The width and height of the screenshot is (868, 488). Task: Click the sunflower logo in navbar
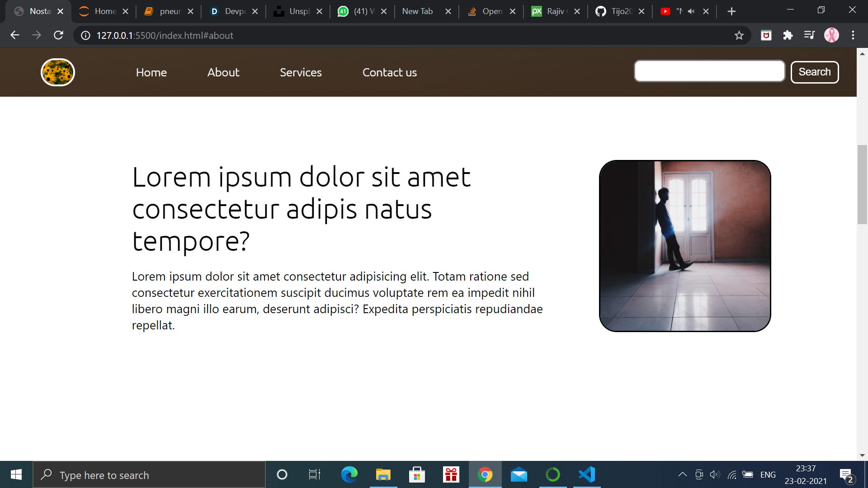[x=58, y=72]
